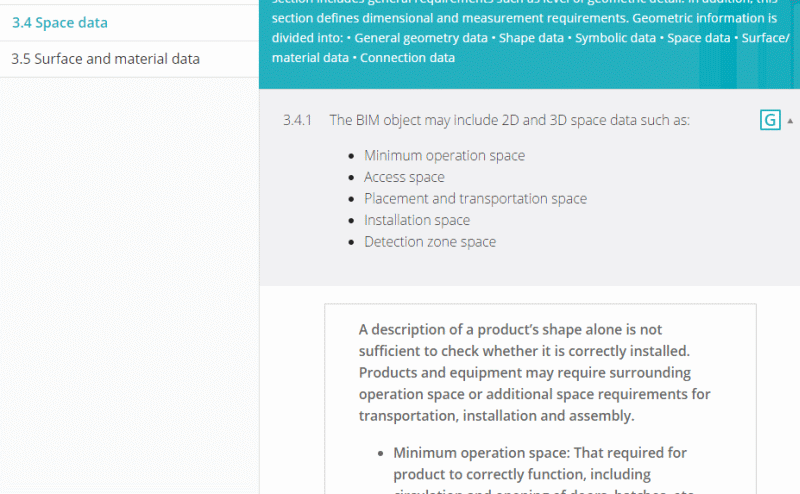Click the Minimum operation space list item
The width and height of the screenshot is (800, 494).
tap(444, 155)
